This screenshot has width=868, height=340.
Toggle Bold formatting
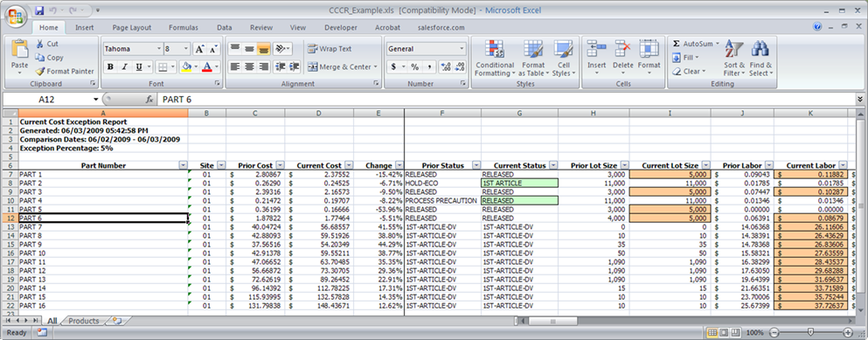pyautogui.click(x=110, y=67)
